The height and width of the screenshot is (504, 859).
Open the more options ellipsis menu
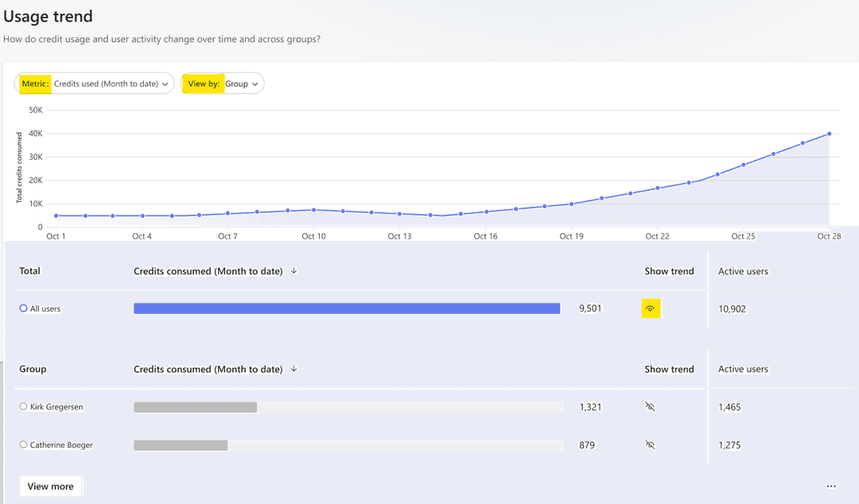point(831,487)
